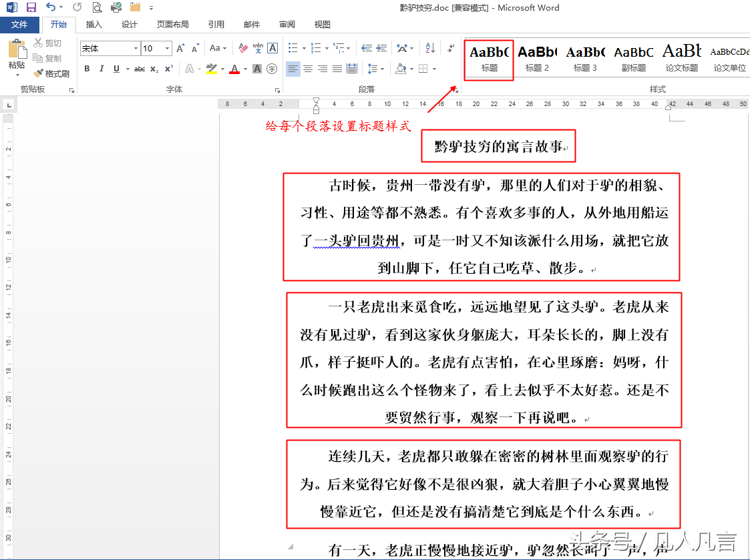The image size is (750, 560).
Task: Expand the bullets list dropdown
Action: tap(305, 48)
